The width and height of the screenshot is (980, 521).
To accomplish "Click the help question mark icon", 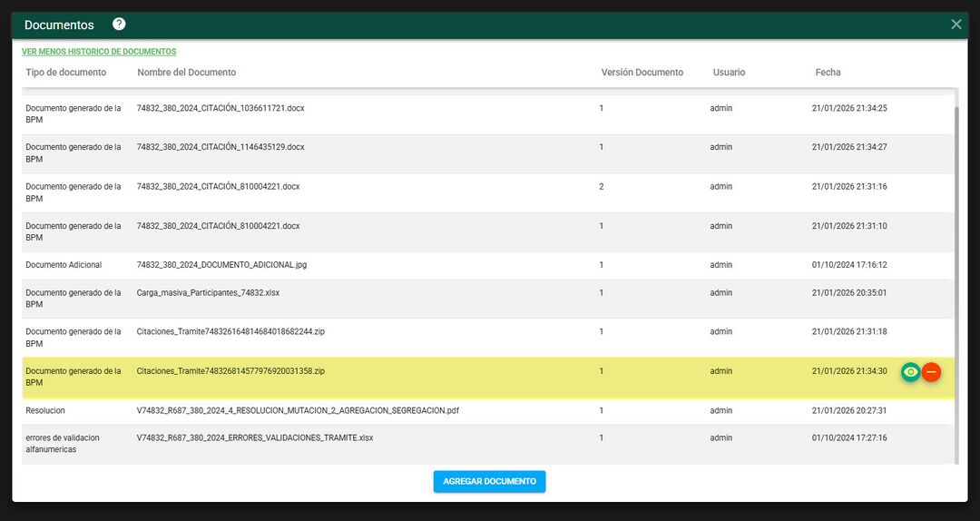I will (119, 25).
